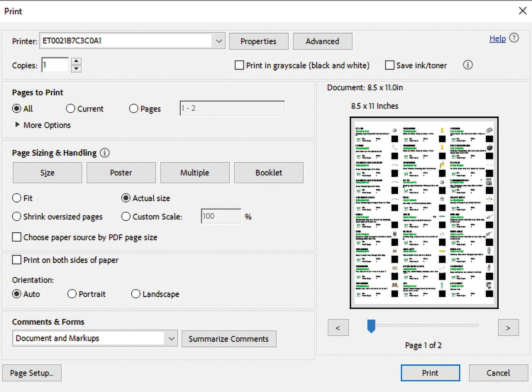Screen dimensions: 532x392
Task: Click the page preview slider handle
Action: point(371,326)
